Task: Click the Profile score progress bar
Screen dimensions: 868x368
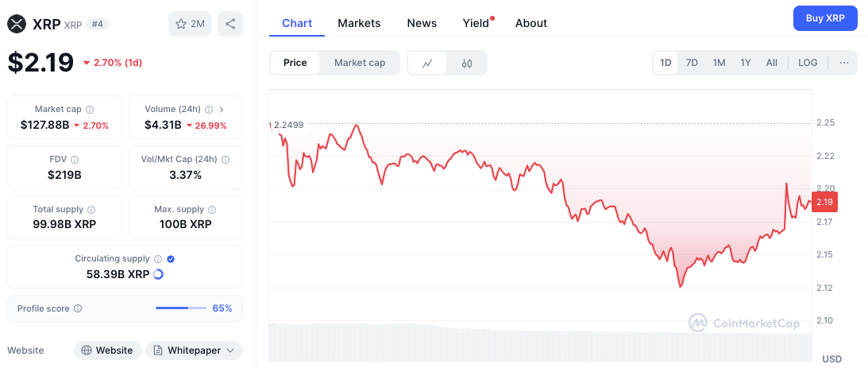Action: pyautogui.click(x=181, y=308)
